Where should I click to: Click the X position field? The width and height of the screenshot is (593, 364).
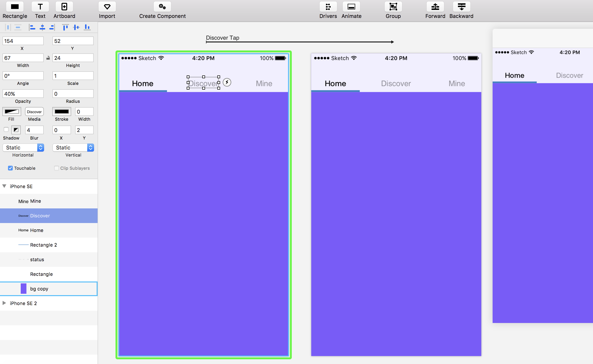(x=23, y=41)
